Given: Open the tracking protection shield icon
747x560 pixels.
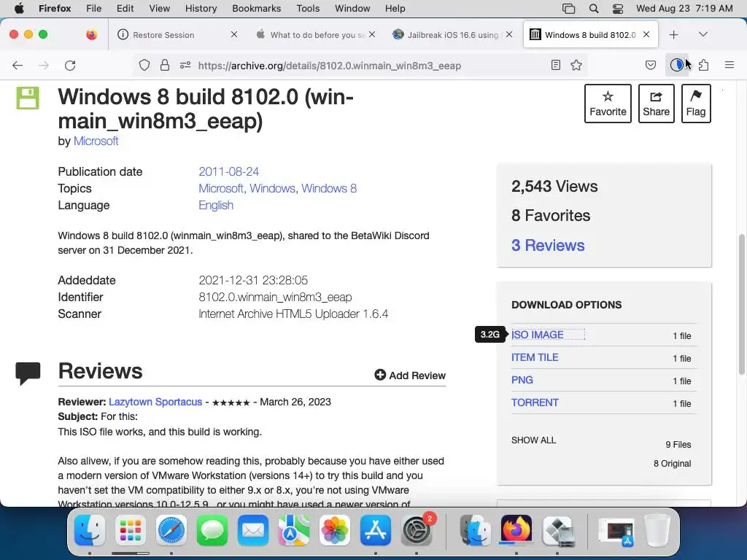Looking at the screenshot, I should (144, 65).
